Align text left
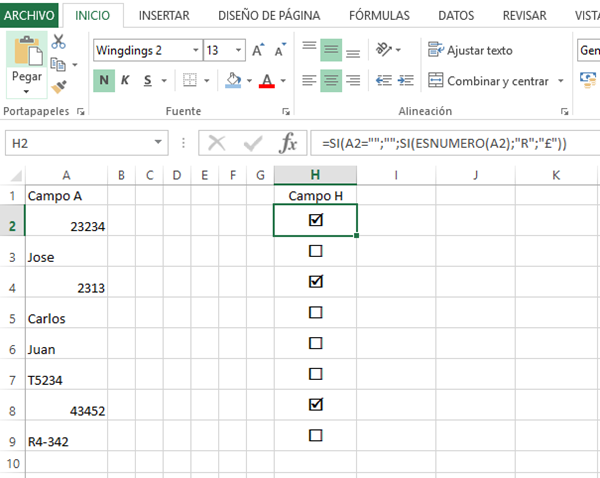600x478 pixels. click(309, 80)
